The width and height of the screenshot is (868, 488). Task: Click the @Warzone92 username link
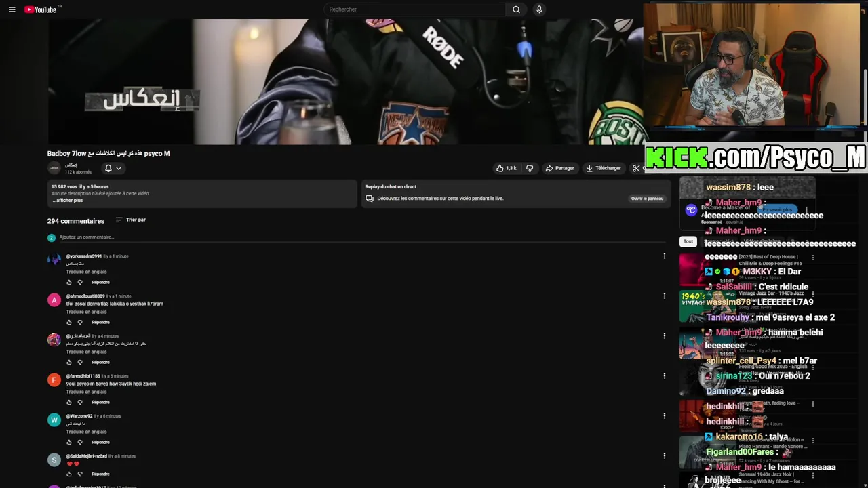click(x=79, y=416)
